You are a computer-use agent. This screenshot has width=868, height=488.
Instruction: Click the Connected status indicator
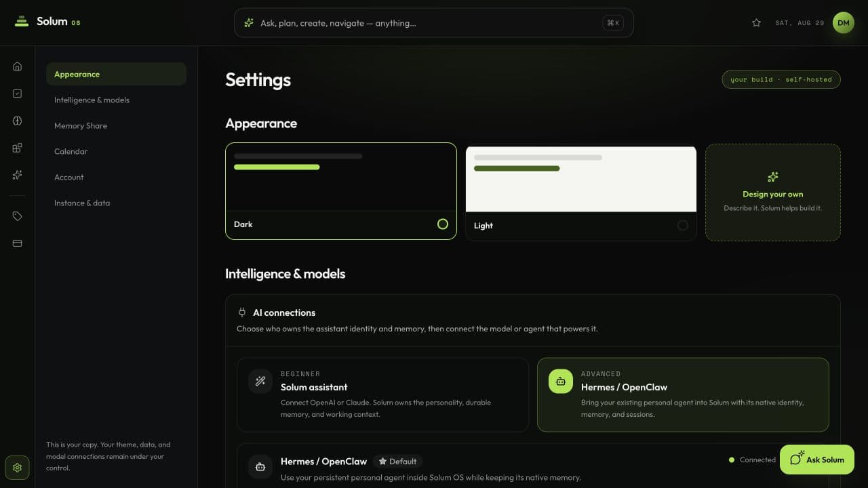(752, 460)
